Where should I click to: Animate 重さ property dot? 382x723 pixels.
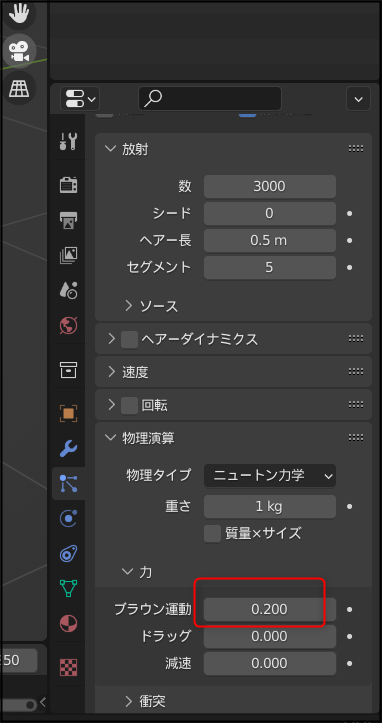point(350,507)
